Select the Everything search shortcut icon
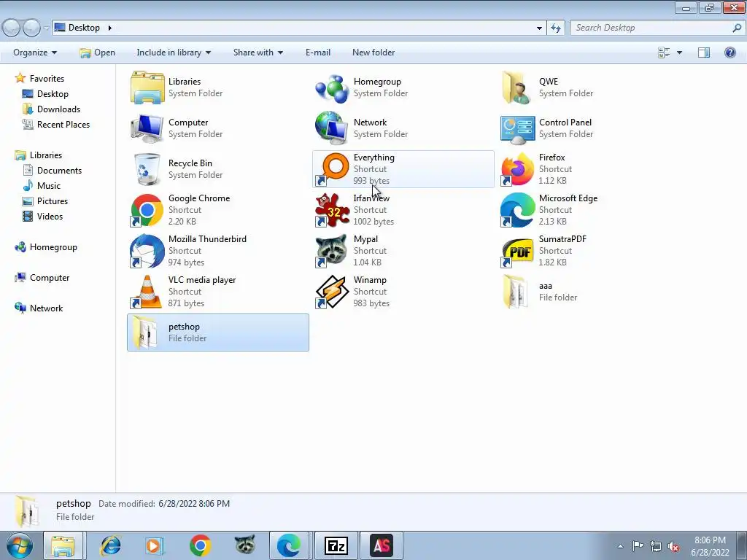Screen dimensions: 747x560 pos(332,169)
